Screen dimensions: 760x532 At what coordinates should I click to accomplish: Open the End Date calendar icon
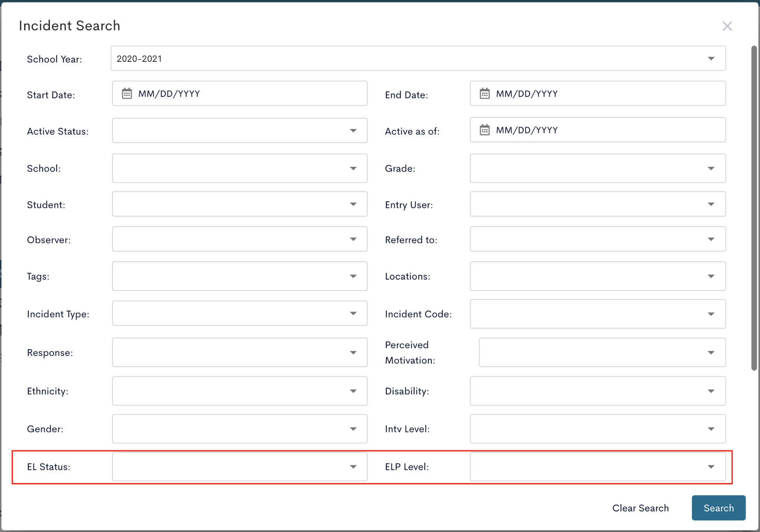coord(485,93)
